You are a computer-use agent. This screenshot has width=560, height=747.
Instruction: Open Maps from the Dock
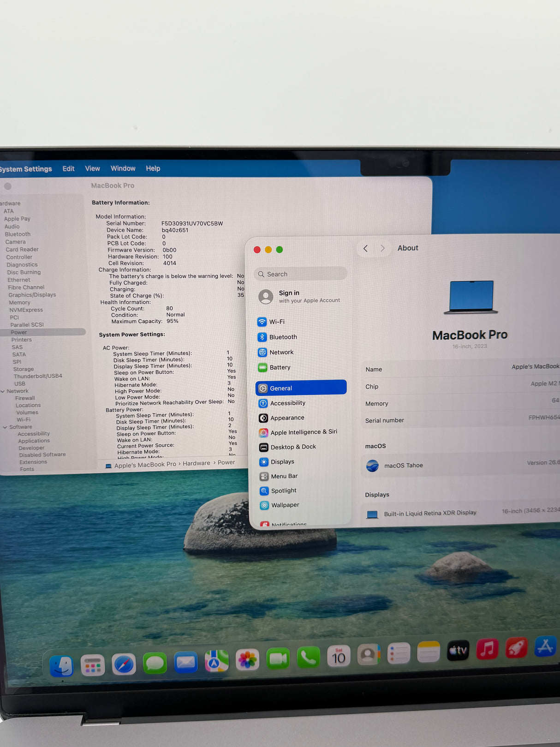tap(217, 661)
